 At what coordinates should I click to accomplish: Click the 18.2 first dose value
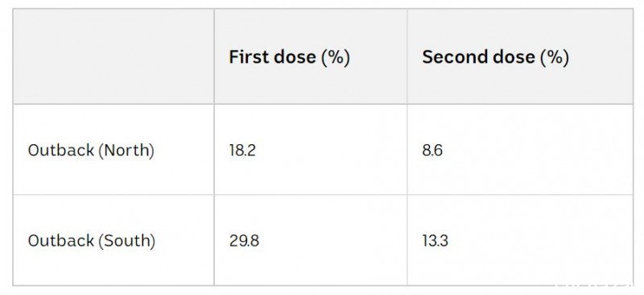[242, 150]
